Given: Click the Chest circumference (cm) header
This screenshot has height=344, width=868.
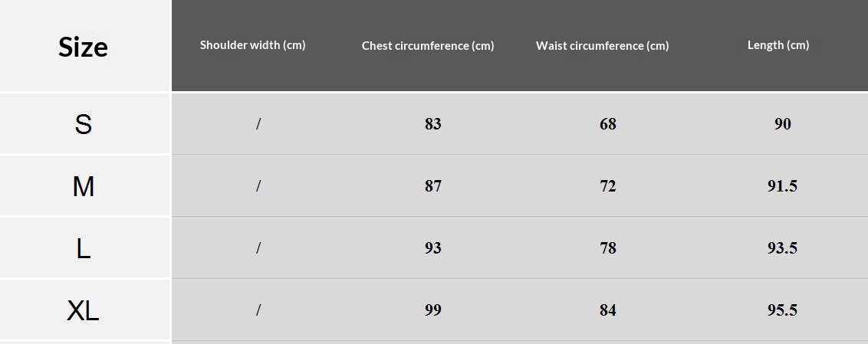Looking at the screenshot, I should 428,46.
